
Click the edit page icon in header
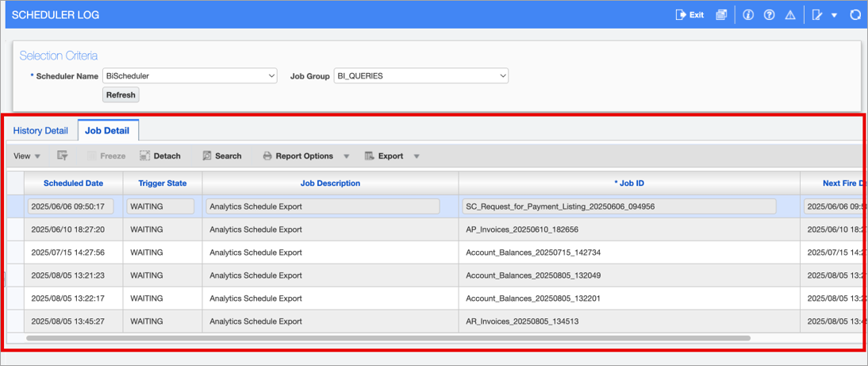(x=817, y=15)
